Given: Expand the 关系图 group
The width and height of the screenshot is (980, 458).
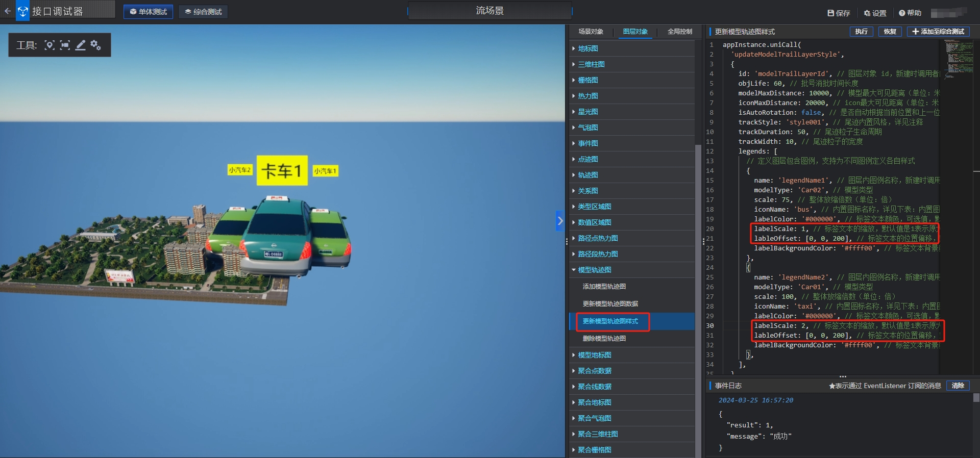Looking at the screenshot, I should pos(632,191).
